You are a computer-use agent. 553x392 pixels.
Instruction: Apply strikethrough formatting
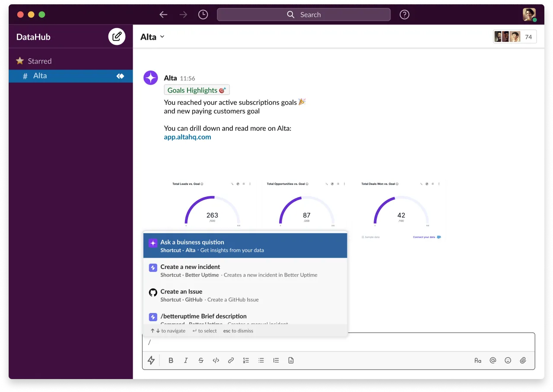pyautogui.click(x=201, y=360)
